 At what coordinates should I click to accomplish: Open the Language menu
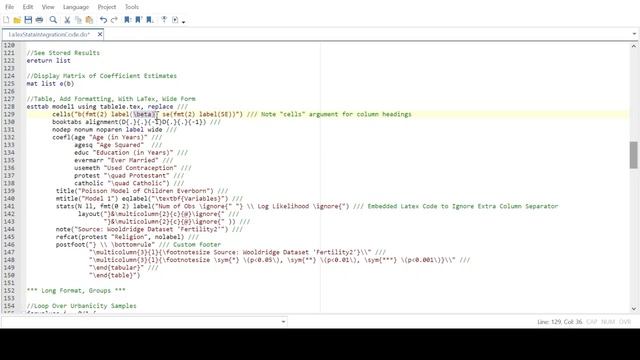[76, 7]
